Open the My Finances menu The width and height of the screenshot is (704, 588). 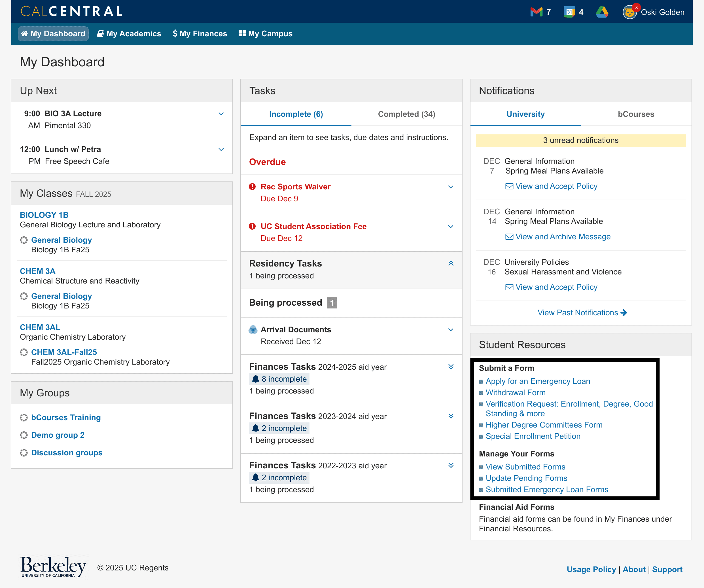click(200, 34)
